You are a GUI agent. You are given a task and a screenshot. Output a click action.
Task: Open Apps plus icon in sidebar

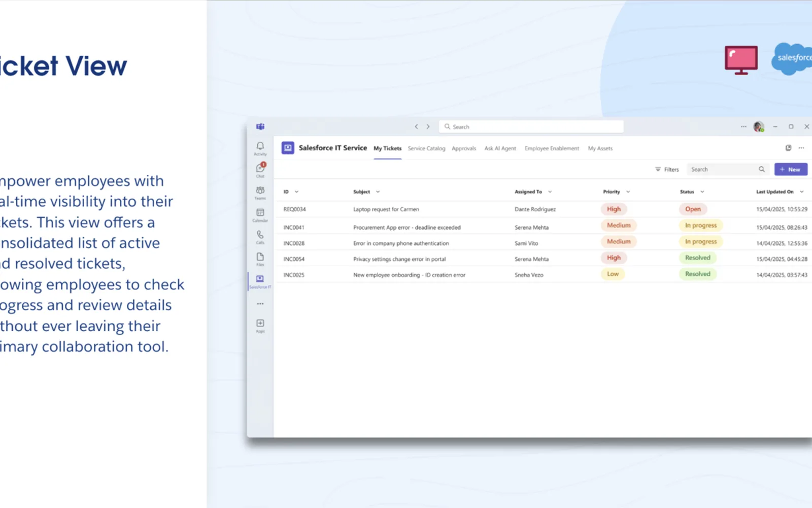pos(260,326)
